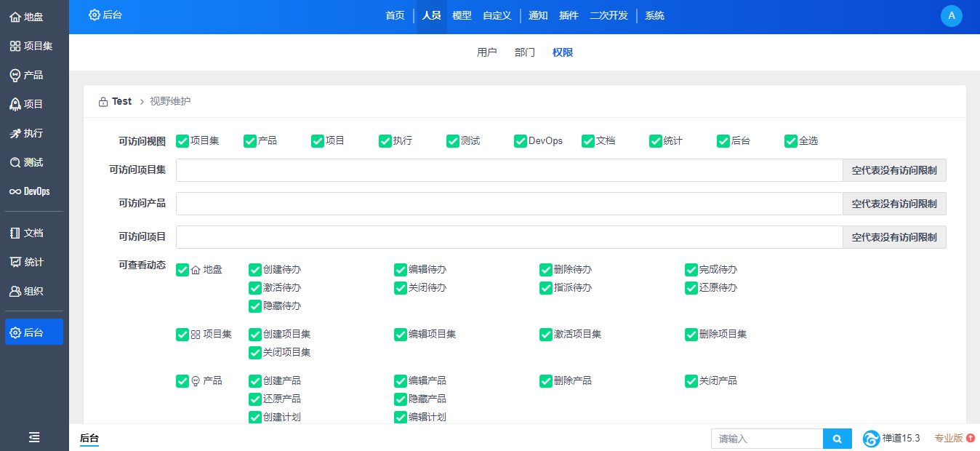Uncheck the 全选 view checkbox
This screenshot has width=980, height=451.
(x=791, y=141)
